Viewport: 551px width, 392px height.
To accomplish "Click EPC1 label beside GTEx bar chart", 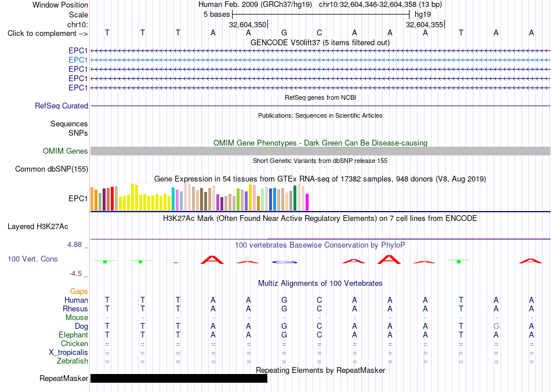I will click(78, 198).
